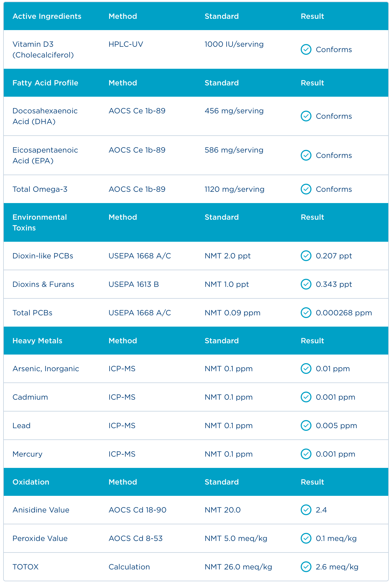Click the checkmark beside Anisidine Value result 2.4

[x=306, y=510]
